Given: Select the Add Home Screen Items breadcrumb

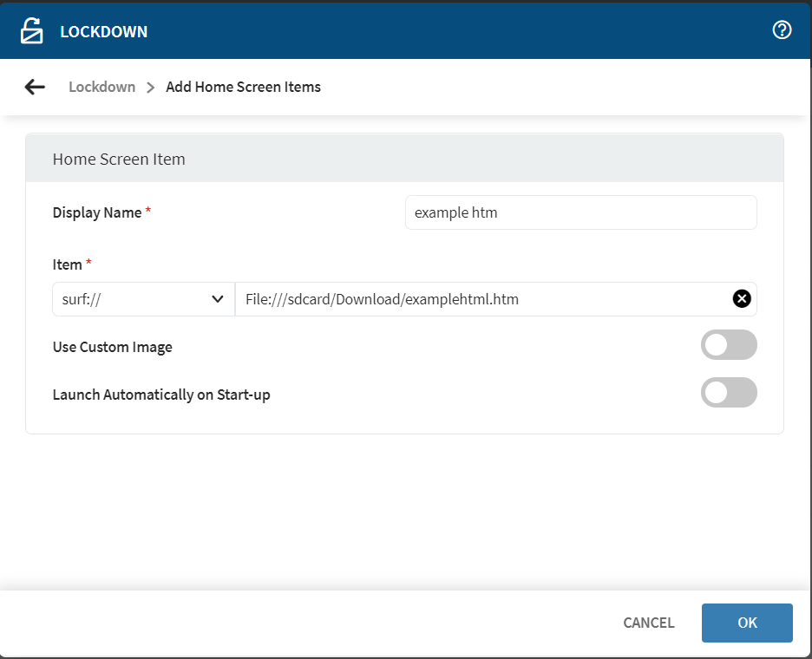Looking at the screenshot, I should (x=243, y=87).
